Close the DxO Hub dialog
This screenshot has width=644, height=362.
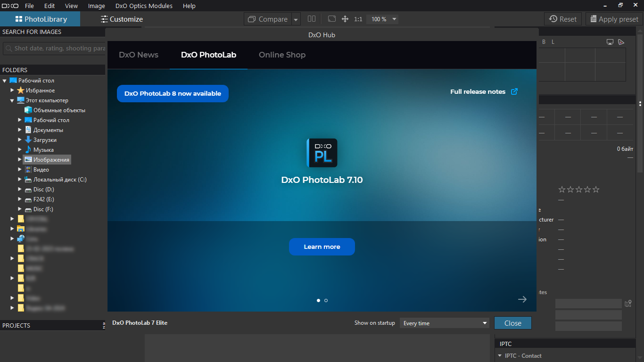pyautogui.click(x=512, y=323)
